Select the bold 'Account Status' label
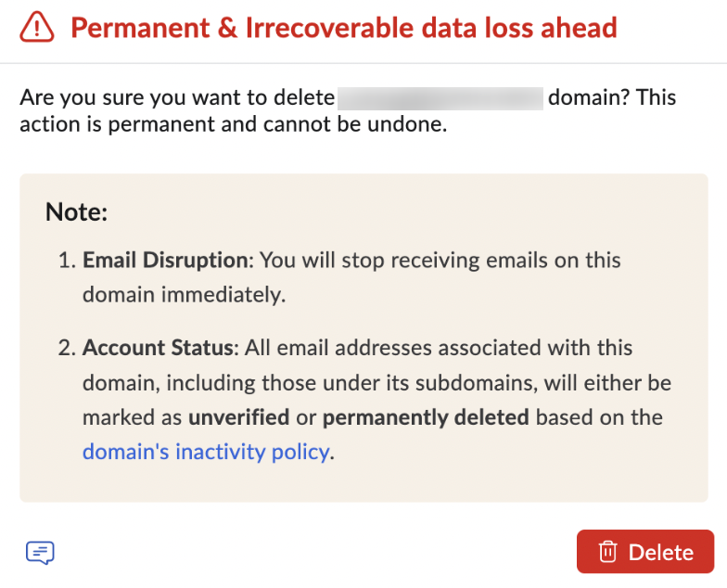This screenshot has width=727, height=588. tap(160, 348)
